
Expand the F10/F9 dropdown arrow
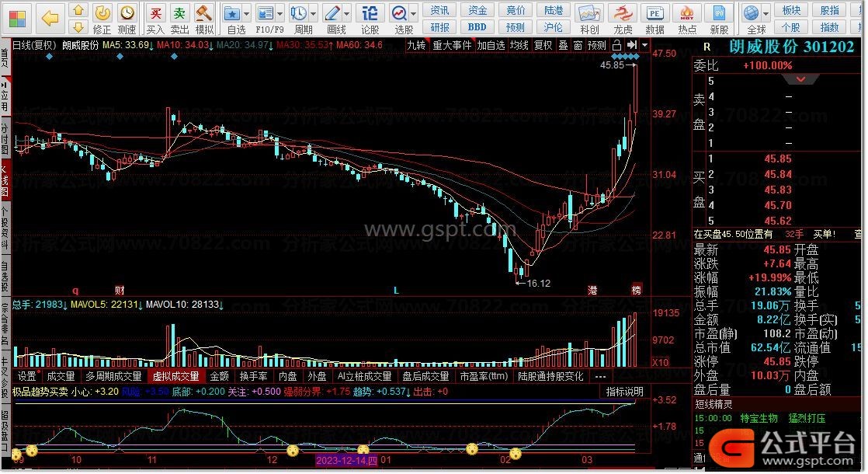point(279,13)
